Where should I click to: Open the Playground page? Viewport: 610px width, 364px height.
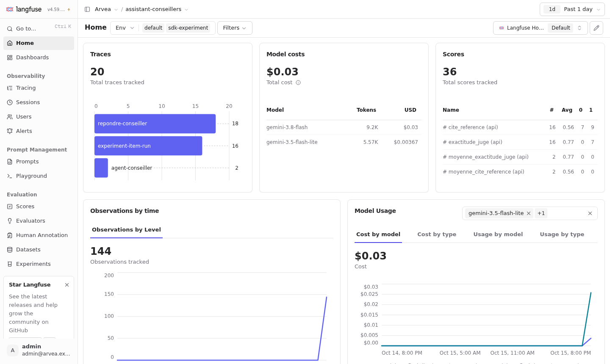(x=39, y=176)
